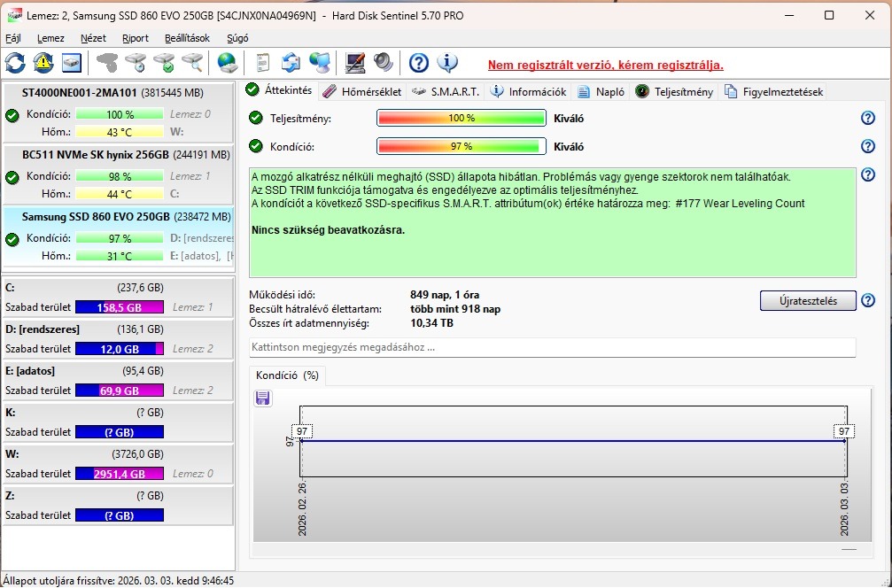Click the disk panel toolbar icon
892x588 pixels.
pyautogui.click(x=72, y=63)
